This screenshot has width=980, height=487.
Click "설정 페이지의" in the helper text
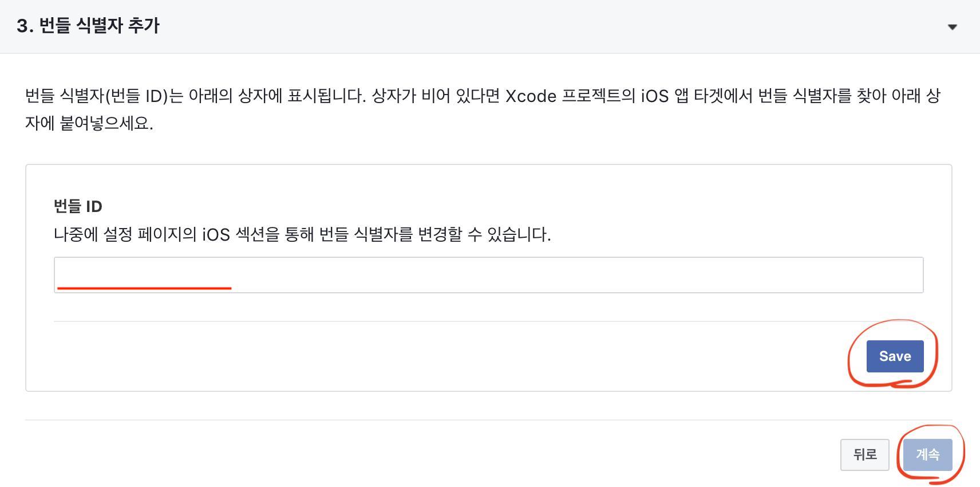coord(149,234)
